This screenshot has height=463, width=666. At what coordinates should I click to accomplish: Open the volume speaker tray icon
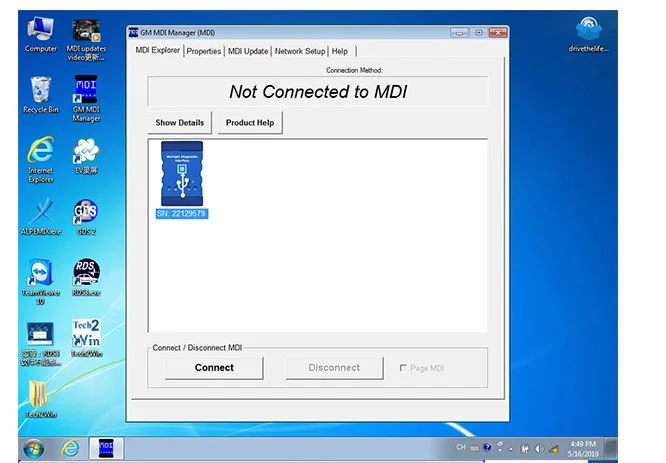539,449
